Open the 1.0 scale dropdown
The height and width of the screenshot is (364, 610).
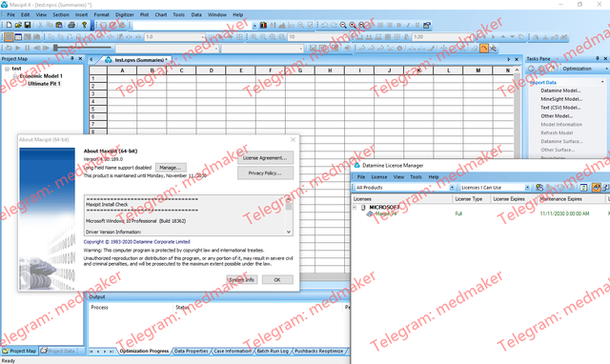coord(203,37)
